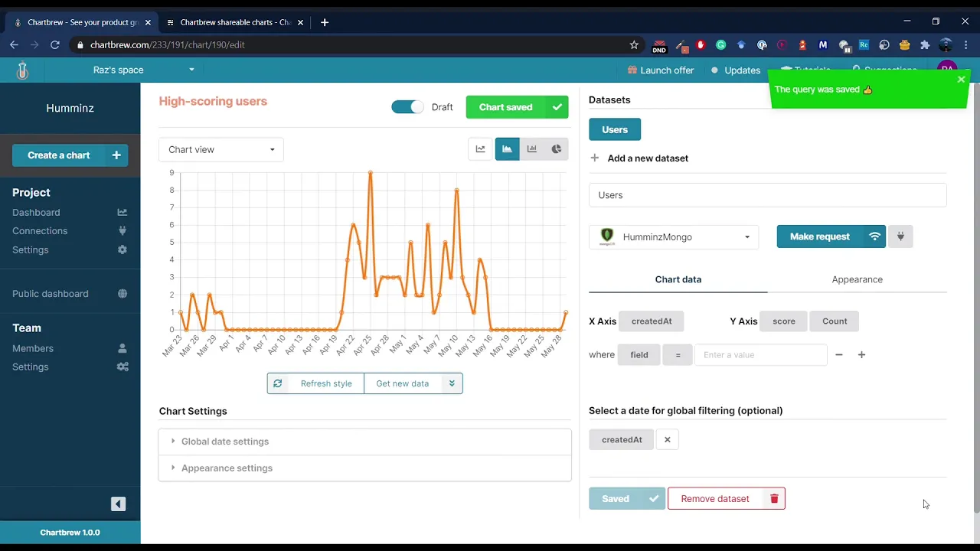Open Members in the sidebar

coord(33,348)
